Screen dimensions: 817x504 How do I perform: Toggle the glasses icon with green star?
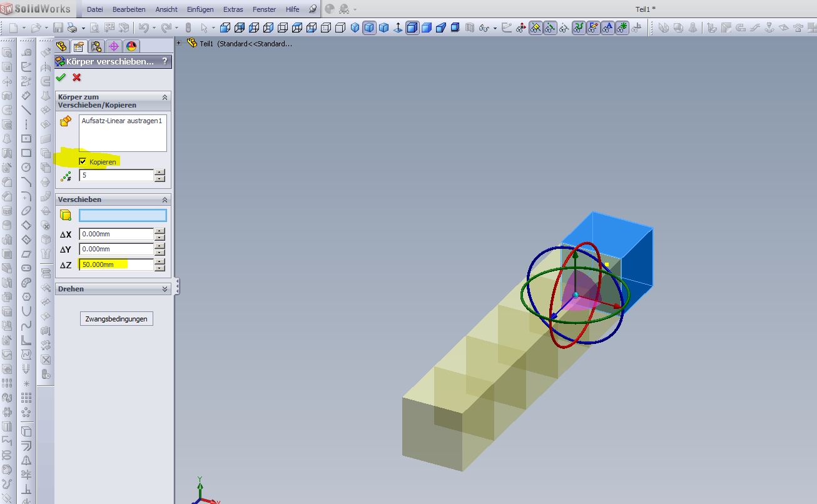pos(622,28)
